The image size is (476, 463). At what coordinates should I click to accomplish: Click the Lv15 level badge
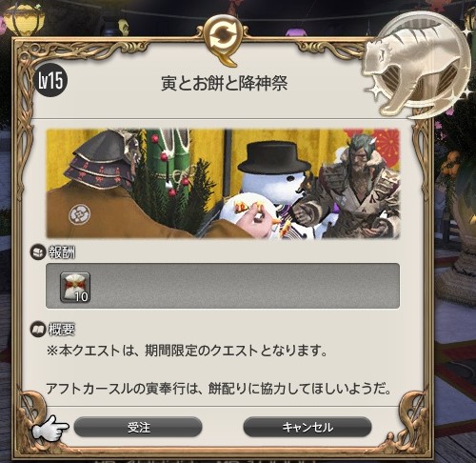pos(50,81)
